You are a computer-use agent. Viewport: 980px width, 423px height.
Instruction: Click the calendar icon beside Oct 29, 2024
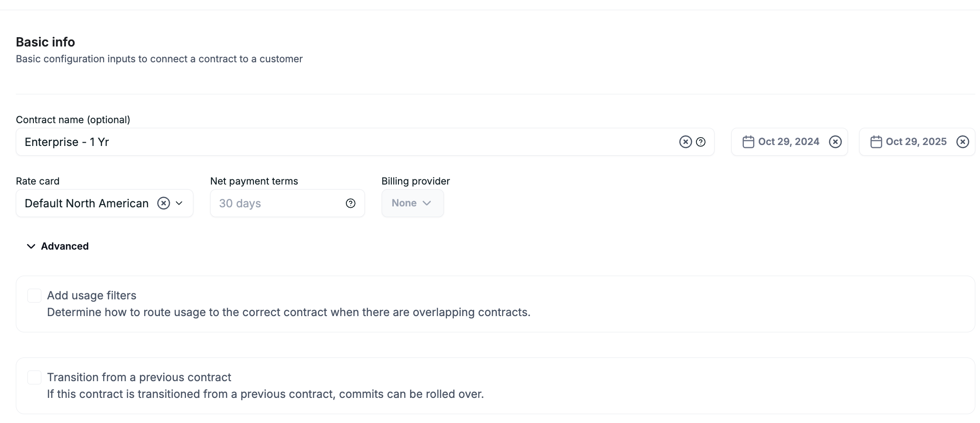point(748,142)
